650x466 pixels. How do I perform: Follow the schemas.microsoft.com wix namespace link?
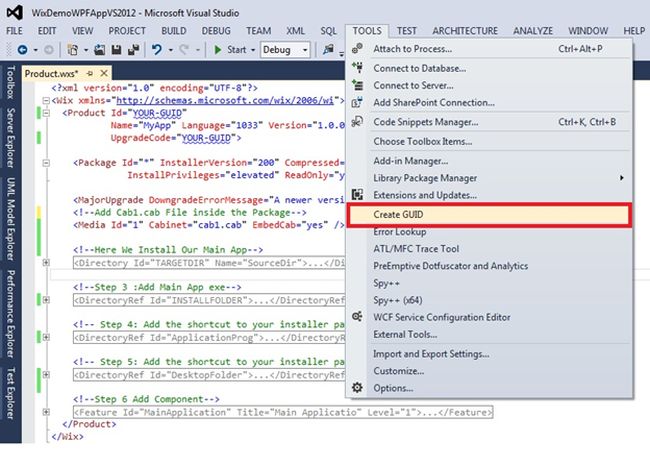click(x=225, y=100)
